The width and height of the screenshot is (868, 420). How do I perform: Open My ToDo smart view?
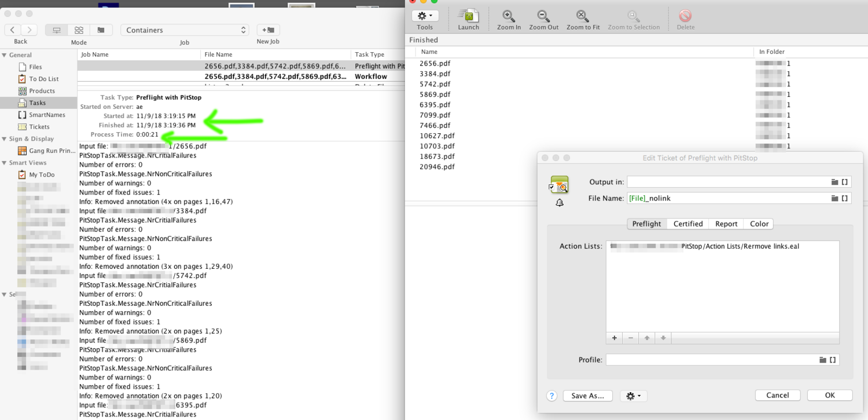click(x=36, y=175)
